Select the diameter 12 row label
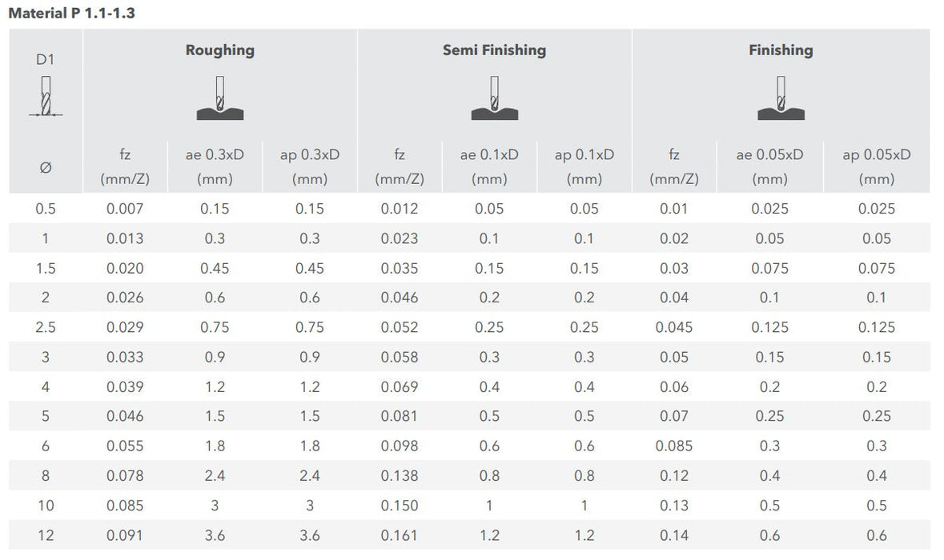The height and width of the screenshot is (560, 944). [46, 535]
